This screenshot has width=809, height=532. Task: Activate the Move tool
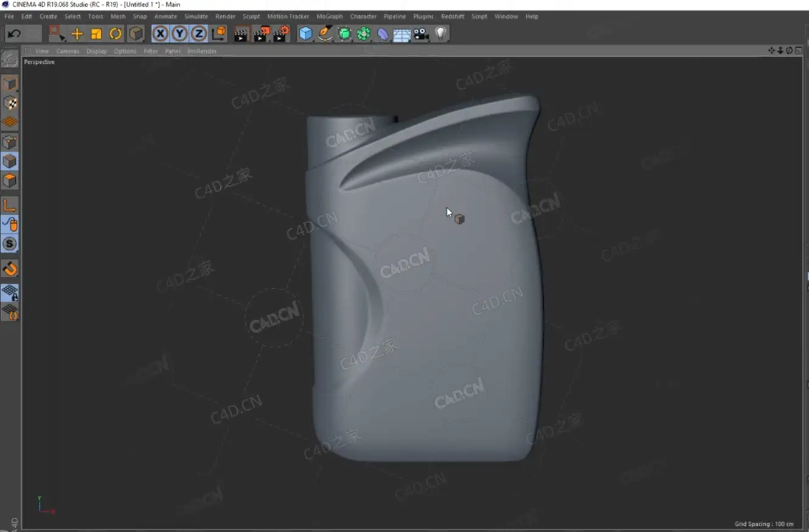(77, 33)
